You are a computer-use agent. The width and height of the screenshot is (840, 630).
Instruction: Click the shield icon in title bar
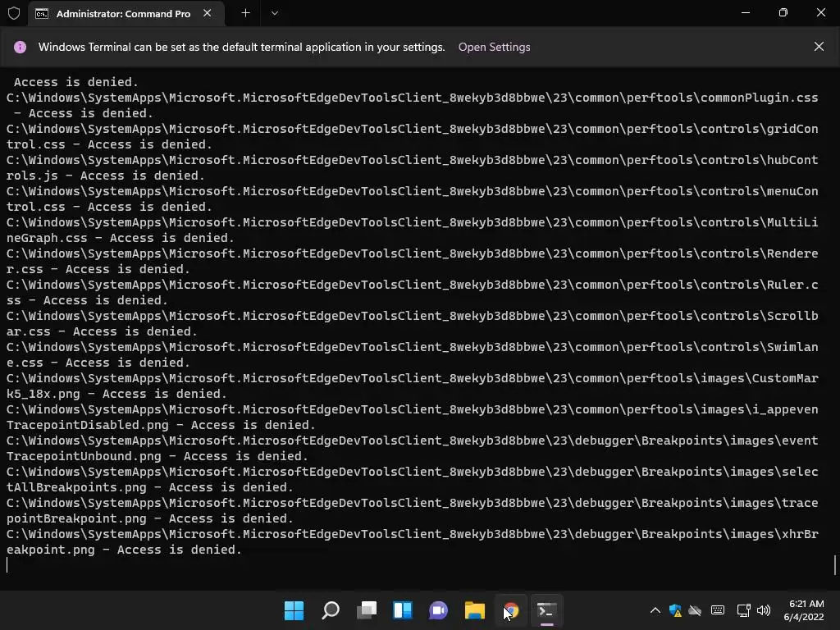[14, 13]
